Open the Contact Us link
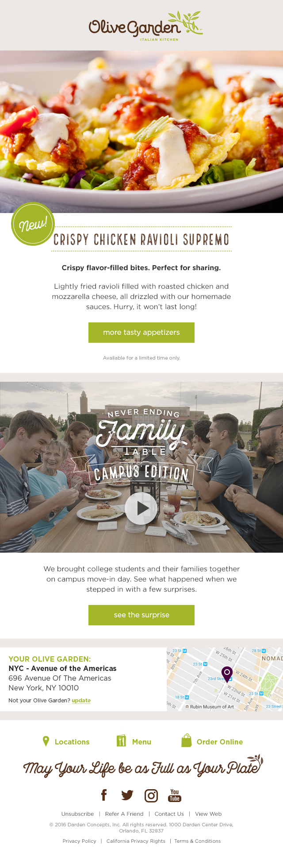This screenshot has height=868, width=283. point(169,814)
